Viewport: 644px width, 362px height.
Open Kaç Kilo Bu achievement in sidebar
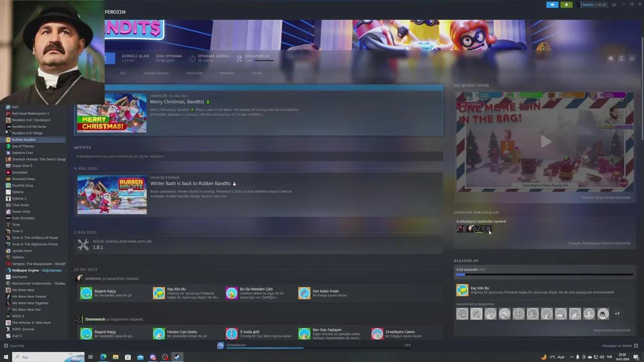[x=544, y=290]
